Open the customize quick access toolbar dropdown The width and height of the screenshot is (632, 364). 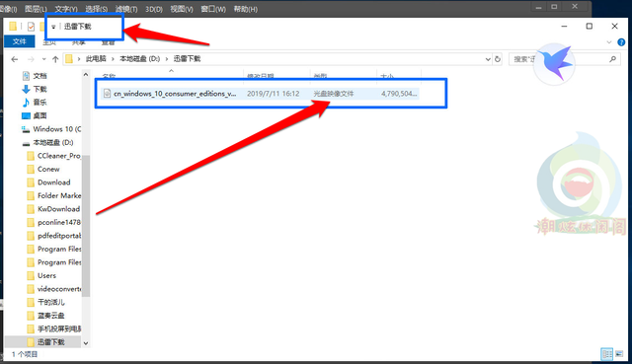pos(53,27)
